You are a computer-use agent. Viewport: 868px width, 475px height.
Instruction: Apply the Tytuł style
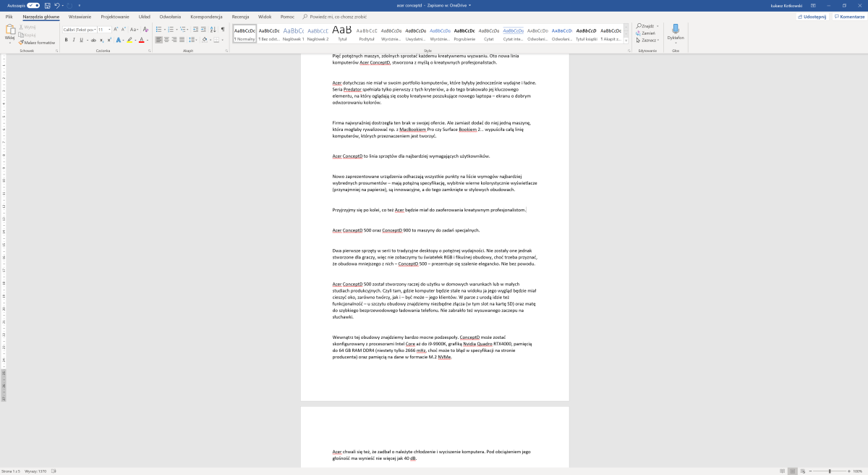point(342,33)
